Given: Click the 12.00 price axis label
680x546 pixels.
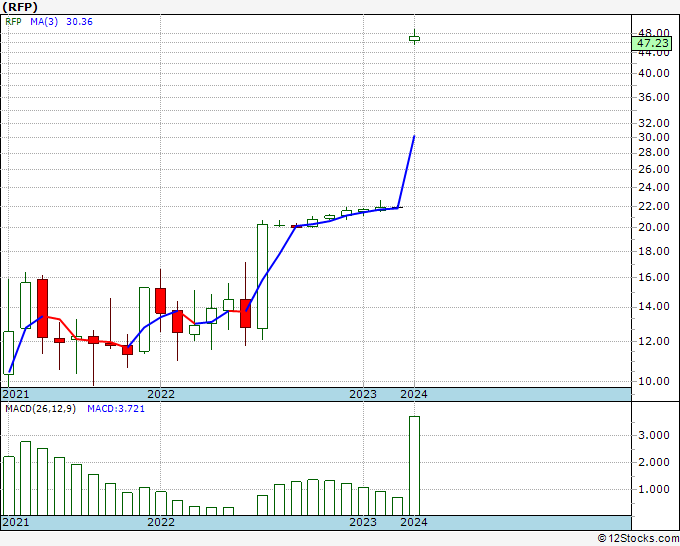Looking at the screenshot, I should (654, 341).
